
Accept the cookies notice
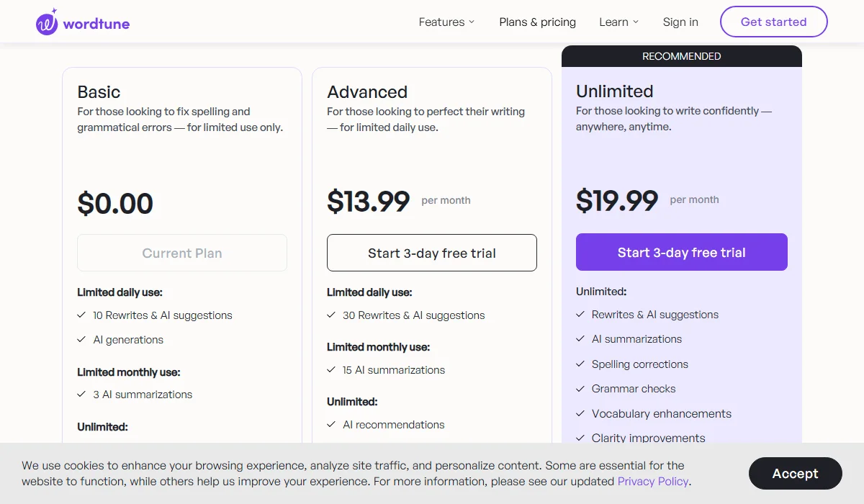(x=795, y=473)
